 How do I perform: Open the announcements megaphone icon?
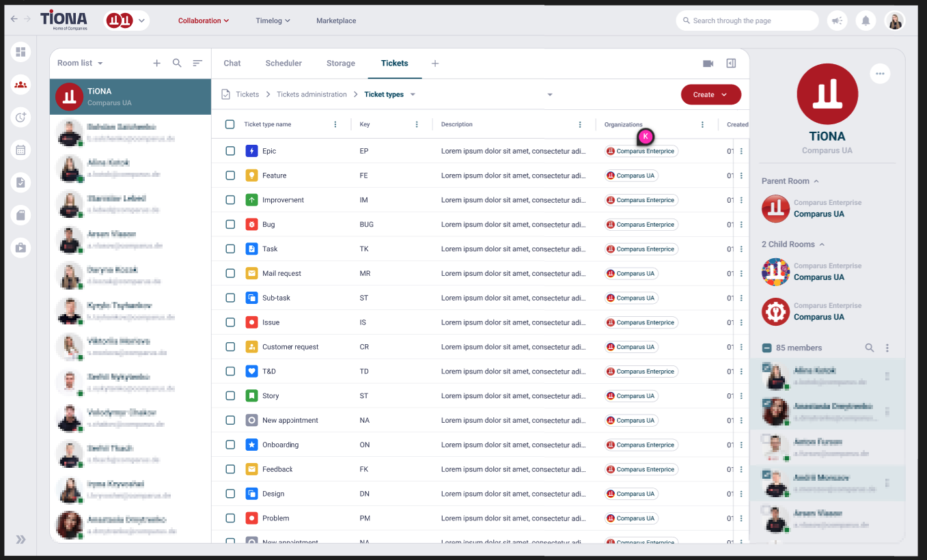tap(837, 20)
